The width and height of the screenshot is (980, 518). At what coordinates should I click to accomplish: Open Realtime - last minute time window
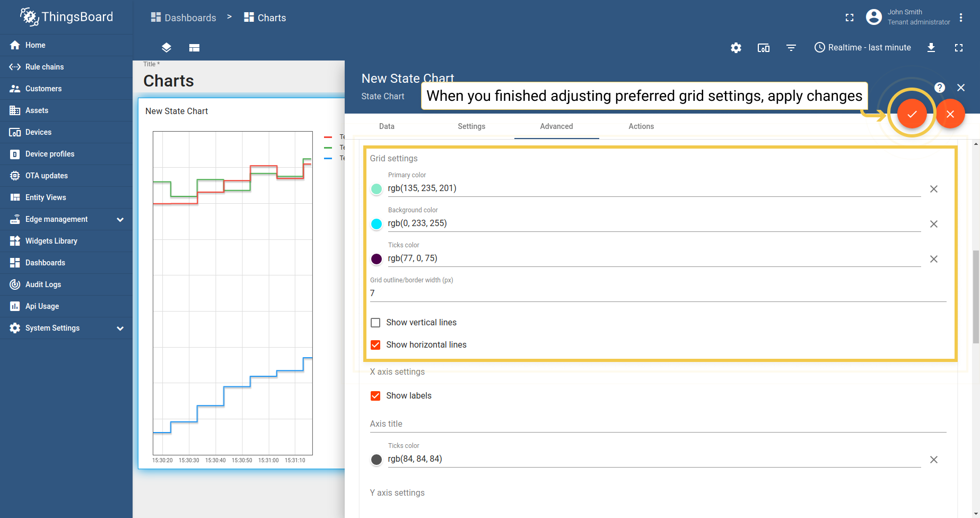click(x=862, y=48)
